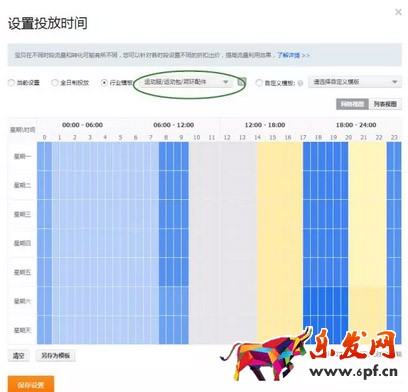This screenshot has height=392, width=408.
Task: Click the 18:00 - 24:00 time range header
Action: pos(356,125)
